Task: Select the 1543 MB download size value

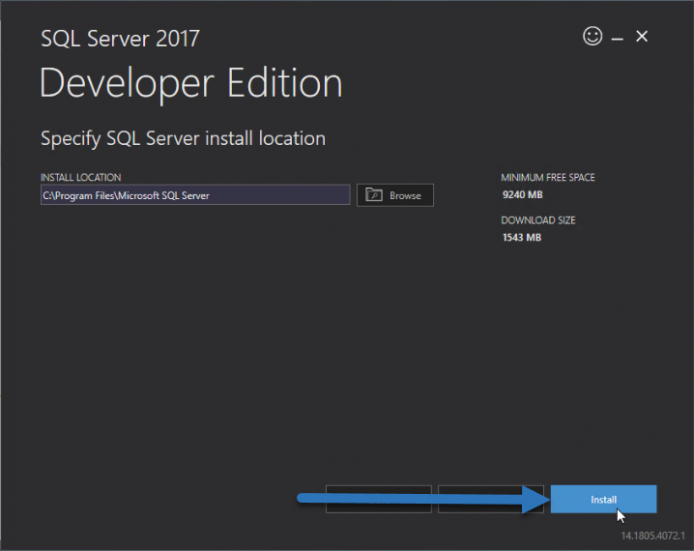Action: (x=522, y=238)
